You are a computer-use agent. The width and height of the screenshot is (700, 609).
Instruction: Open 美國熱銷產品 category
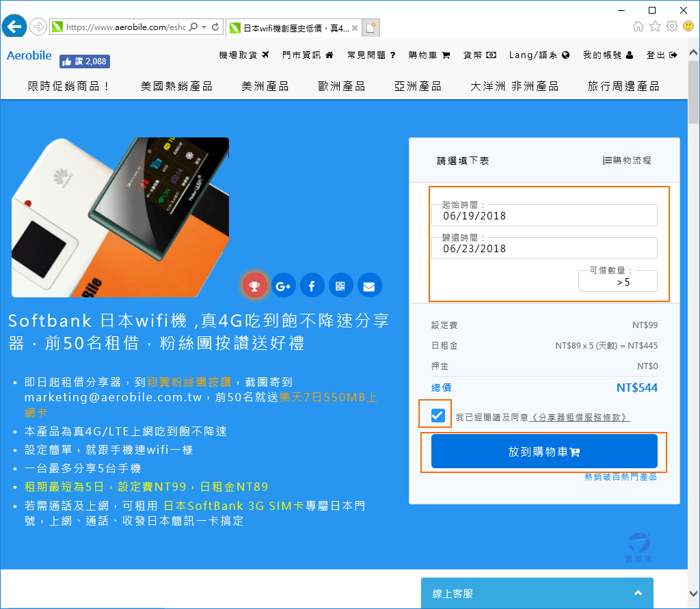[x=176, y=86]
